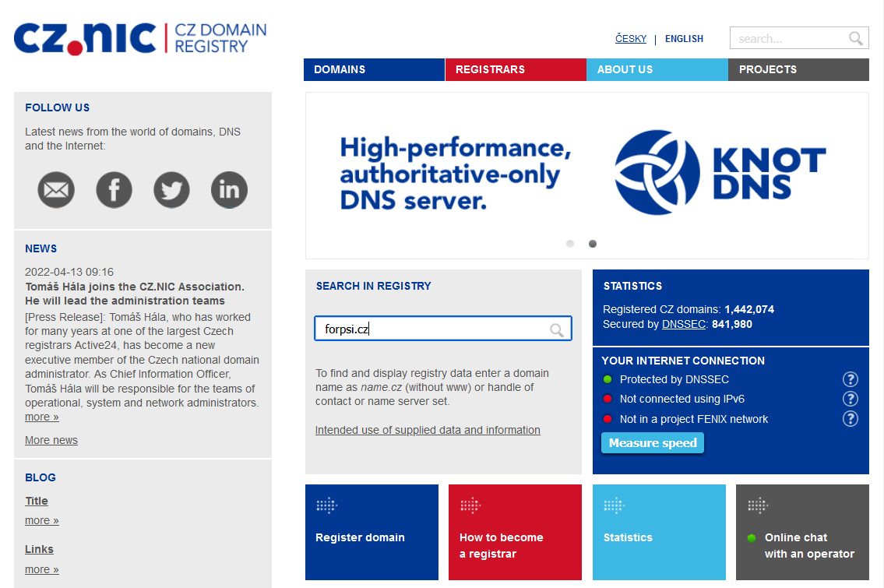
Task: Click more » below blog Links
Action: pyautogui.click(x=42, y=569)
